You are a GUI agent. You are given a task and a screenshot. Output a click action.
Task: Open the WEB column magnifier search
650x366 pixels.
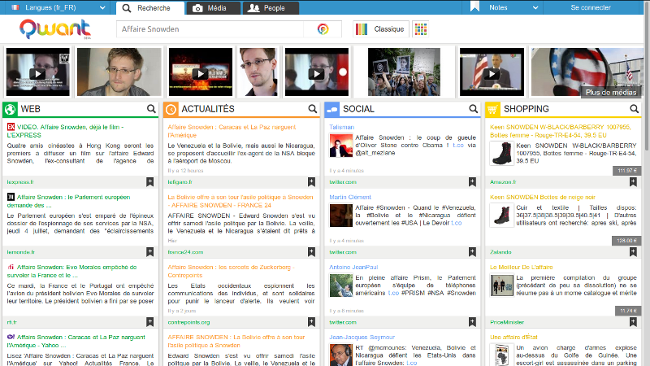click(x=151, y=109)
